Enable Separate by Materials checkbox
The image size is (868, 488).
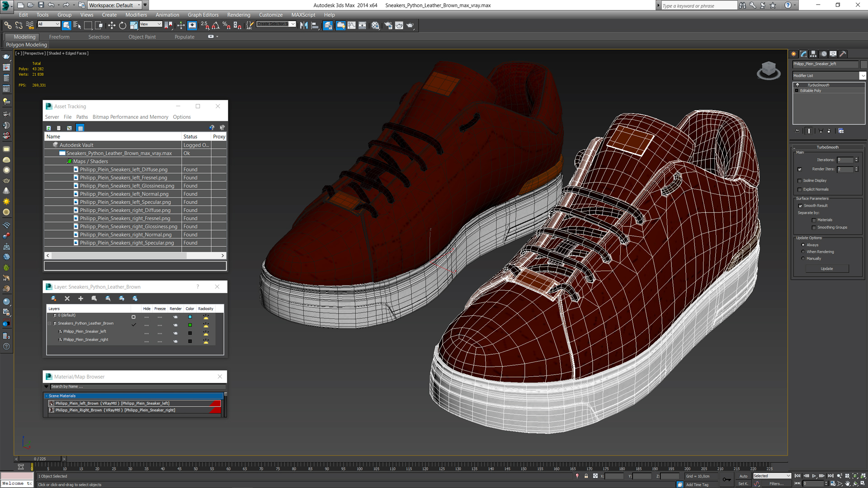point(814,221)
